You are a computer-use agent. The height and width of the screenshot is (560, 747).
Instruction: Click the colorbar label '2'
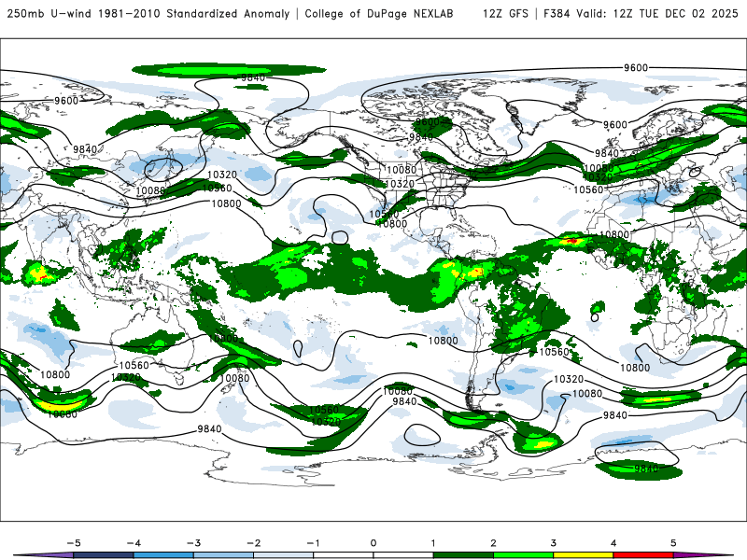pyautogui.click(x=493, y=543)
